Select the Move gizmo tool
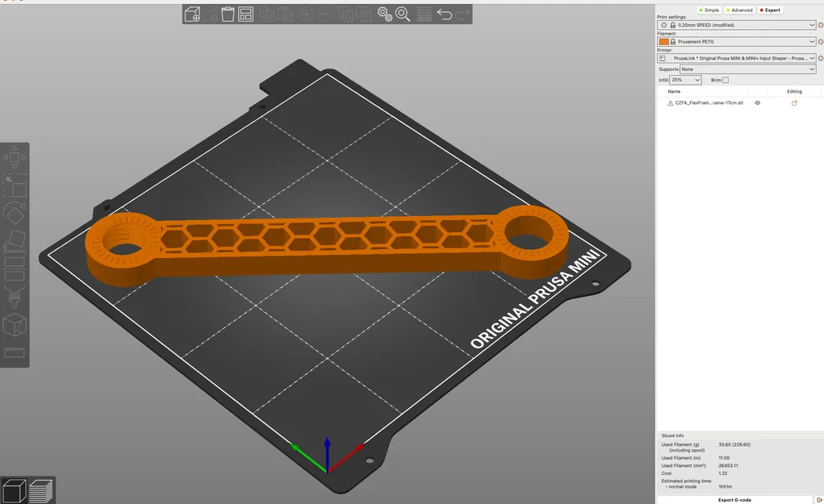The image size is (824, 504). (15, 157)
